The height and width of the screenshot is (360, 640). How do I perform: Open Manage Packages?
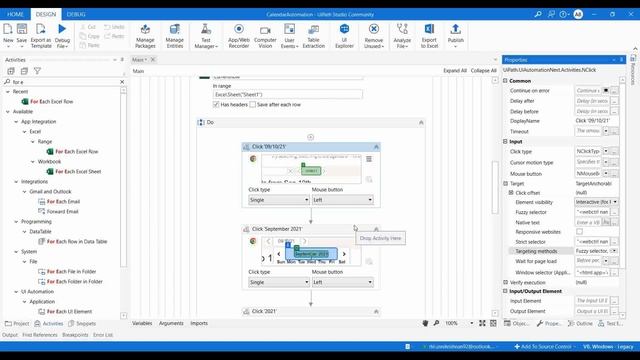pos(145,36)
